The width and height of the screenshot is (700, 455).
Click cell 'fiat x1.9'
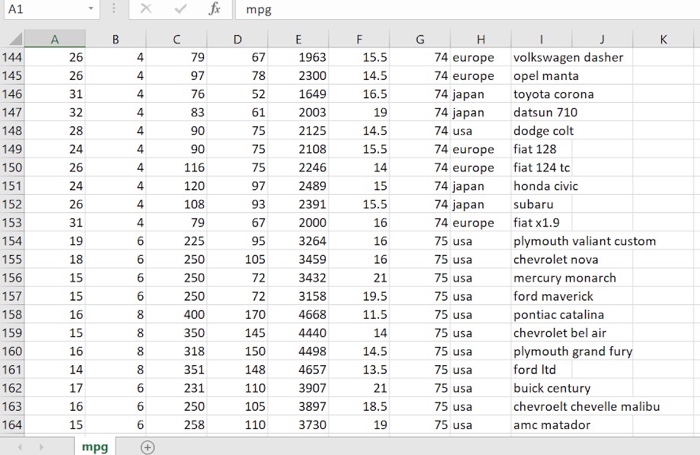542,222
